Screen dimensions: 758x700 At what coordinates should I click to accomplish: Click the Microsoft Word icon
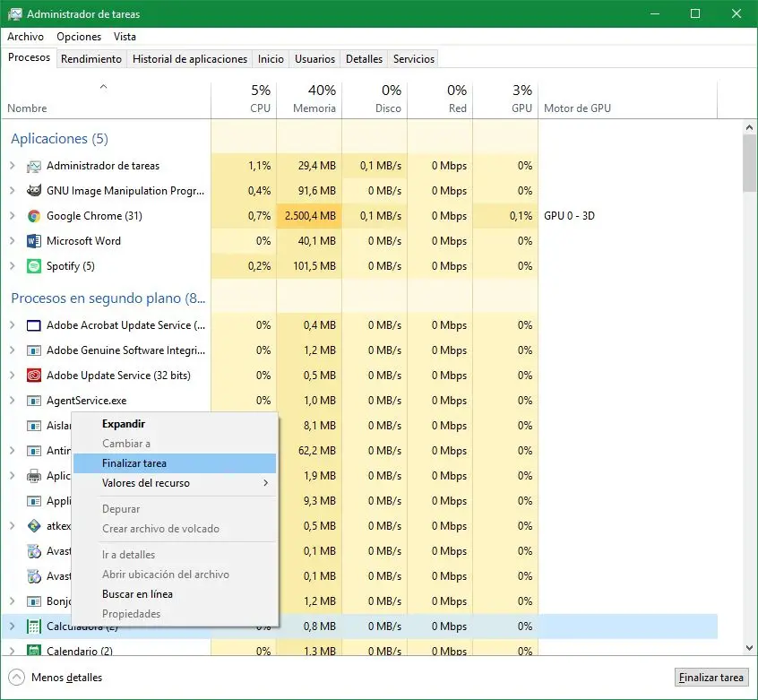[34, 241]
